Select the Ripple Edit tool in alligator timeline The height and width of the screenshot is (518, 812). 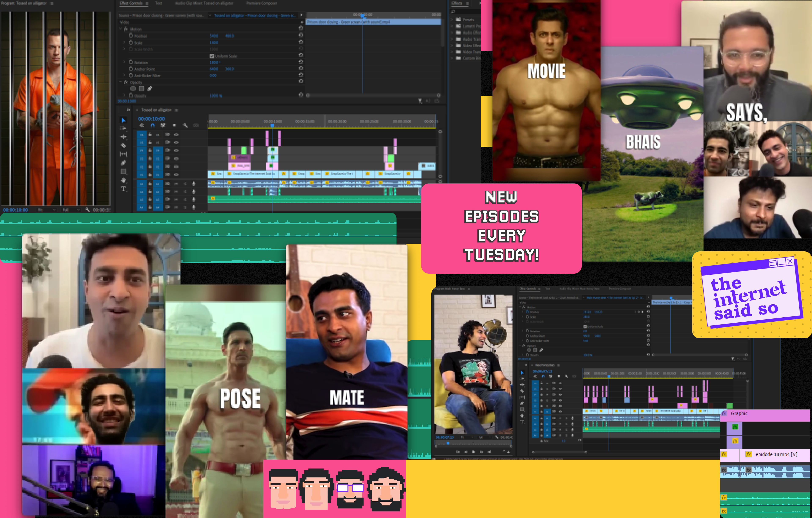point(123,137)
